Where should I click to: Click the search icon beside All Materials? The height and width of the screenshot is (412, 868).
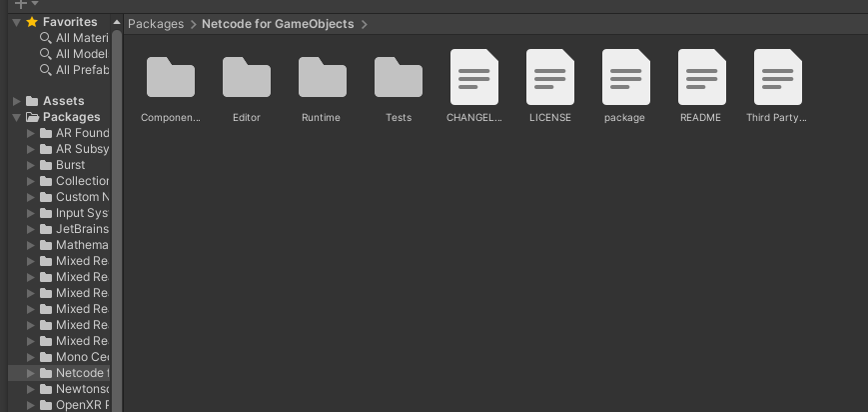pyautogui.click(x=46, y=38)
